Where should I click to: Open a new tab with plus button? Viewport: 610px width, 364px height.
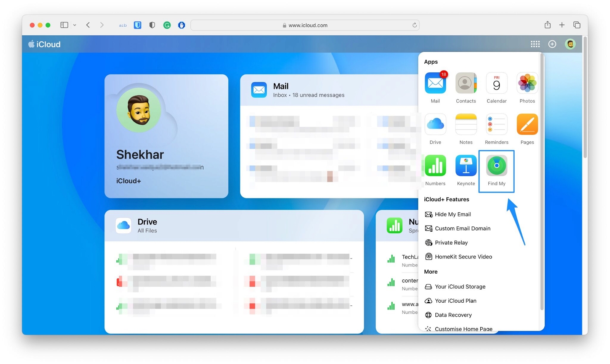pyautogui.click(x=562, y=25)
